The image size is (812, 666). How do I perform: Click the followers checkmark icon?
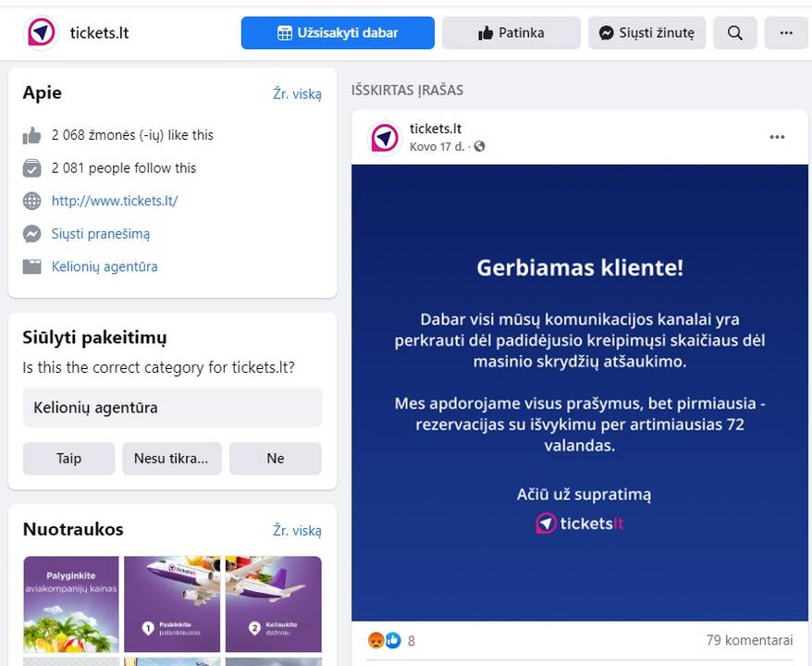(31, 168)
